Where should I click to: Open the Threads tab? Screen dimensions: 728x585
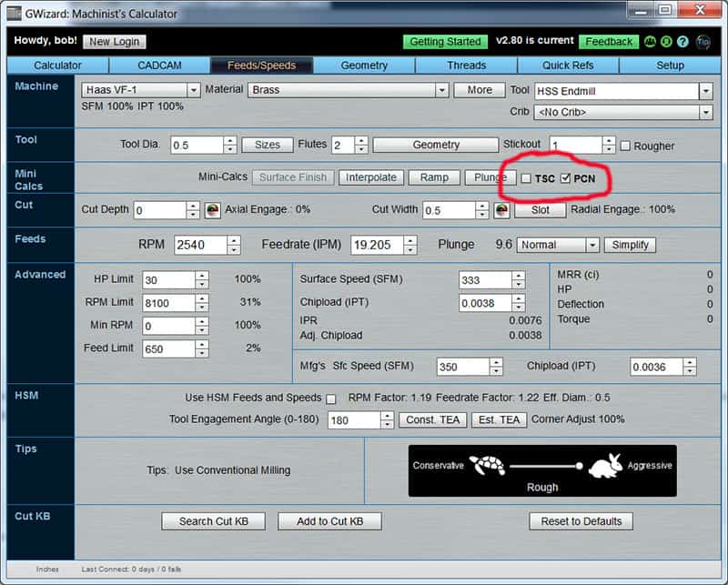tap(466, 66)
